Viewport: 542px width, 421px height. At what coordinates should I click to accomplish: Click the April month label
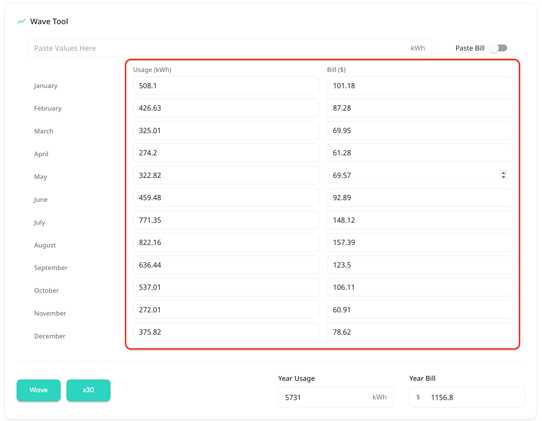(41, 154)
